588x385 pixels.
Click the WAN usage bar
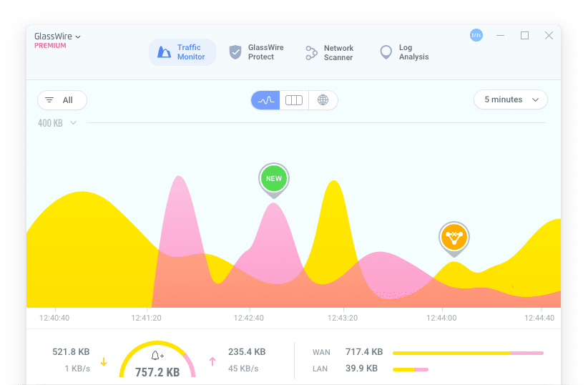468,353
